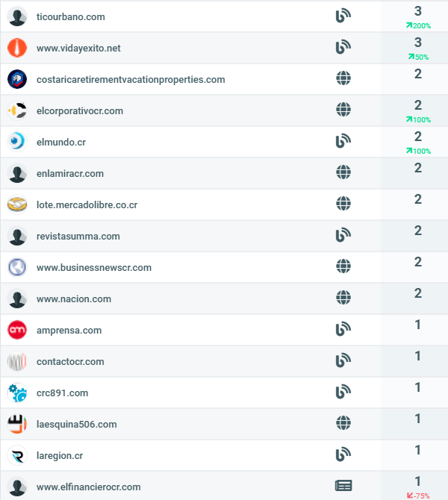
Task: Click the blog feed icon for contactocr.com
Action: [x=343, y=360]
